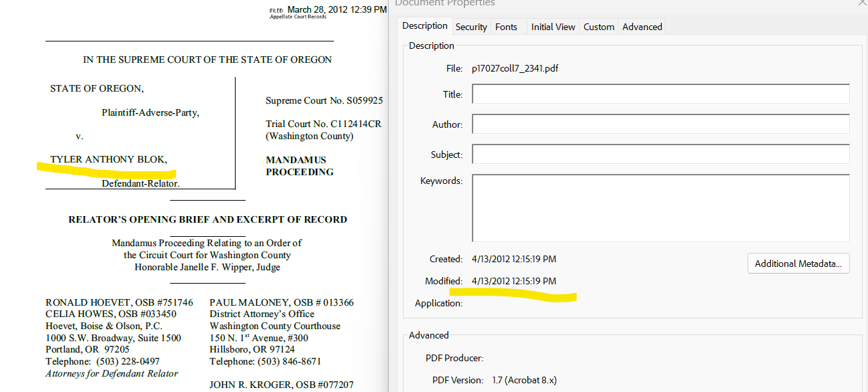Viewport: 868px width, 392px height.
Task: Click the Advanced section heading
Action: (428, 334)
